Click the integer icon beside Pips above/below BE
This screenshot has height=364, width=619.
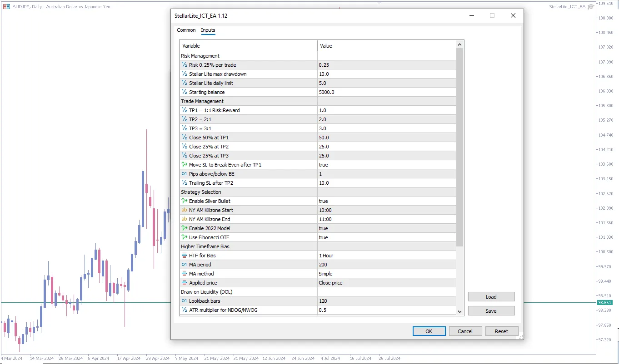(184, 174)
